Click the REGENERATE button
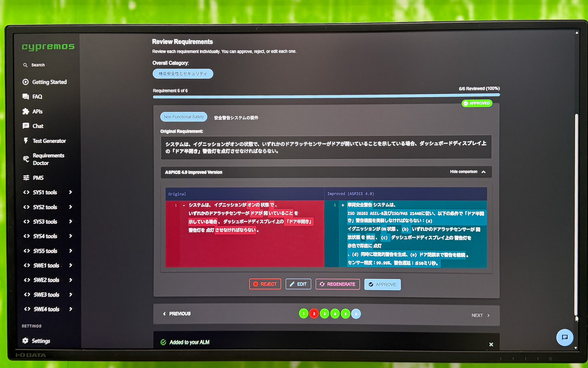The image size is (588, 368). coord(337,284)
